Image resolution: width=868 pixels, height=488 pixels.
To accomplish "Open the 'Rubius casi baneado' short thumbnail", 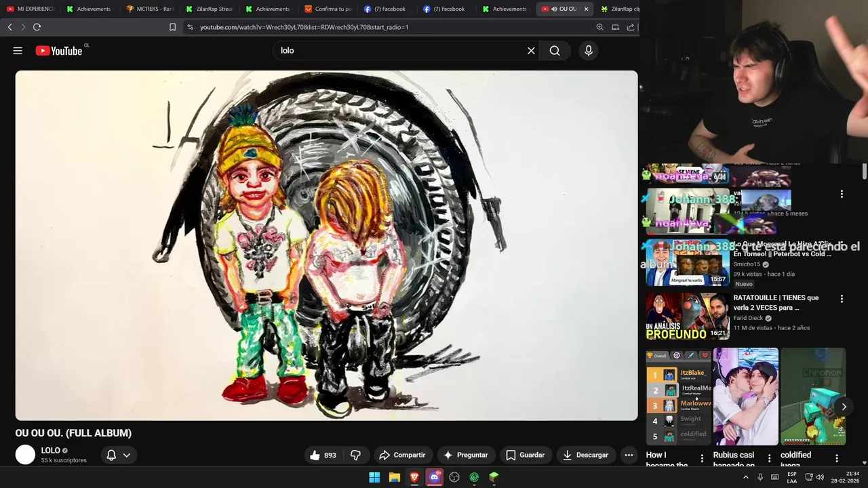I will coord(745,396).
